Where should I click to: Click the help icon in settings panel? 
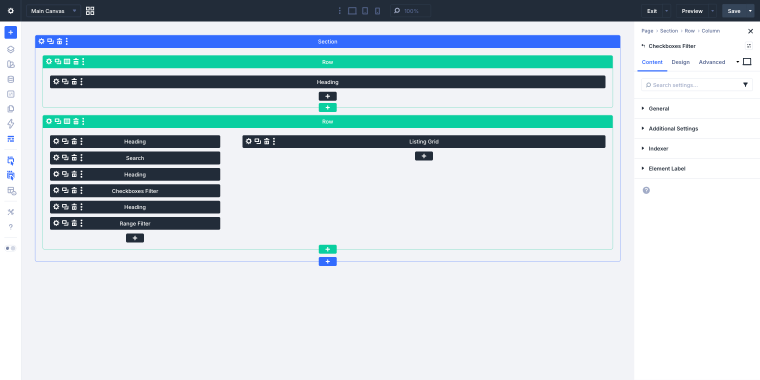pos(646,190)
